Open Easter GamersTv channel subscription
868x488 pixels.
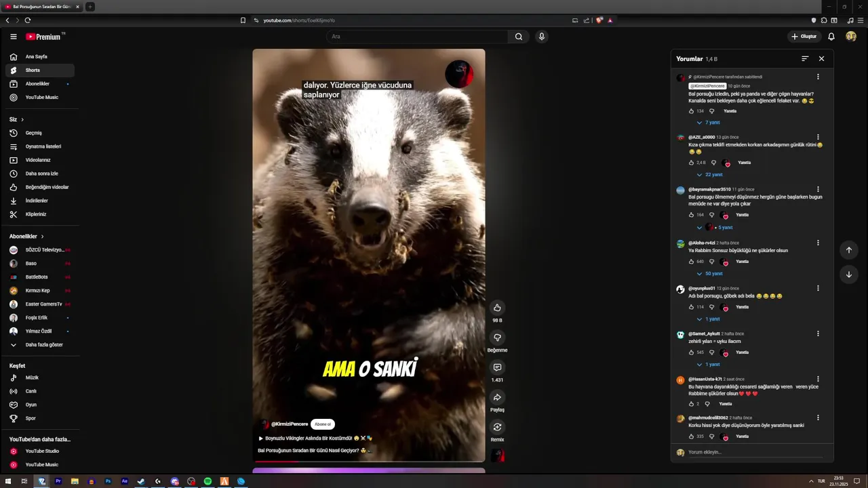pyautogui.click(x=40, y=304)
